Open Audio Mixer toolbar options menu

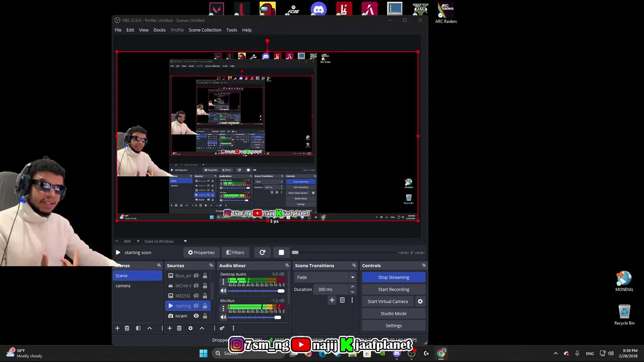point(233,328)
